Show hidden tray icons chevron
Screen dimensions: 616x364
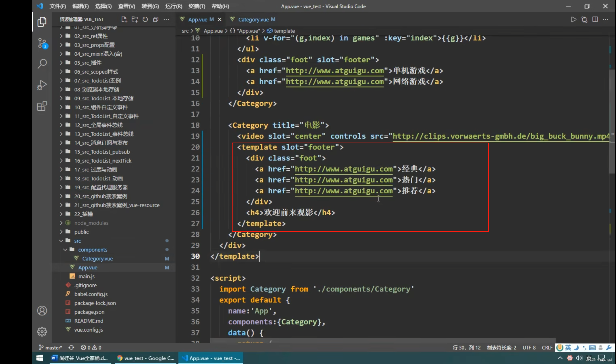[560, 358]
